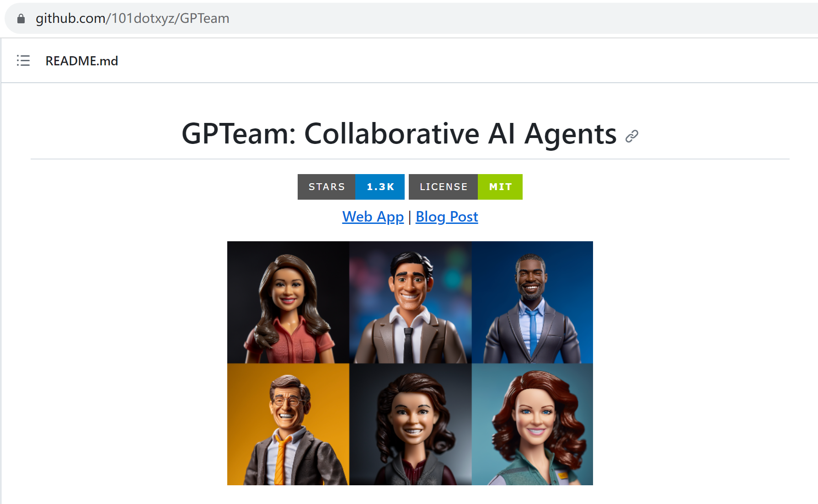Click the woman in red shirt avatar

[x=288, y=302]
